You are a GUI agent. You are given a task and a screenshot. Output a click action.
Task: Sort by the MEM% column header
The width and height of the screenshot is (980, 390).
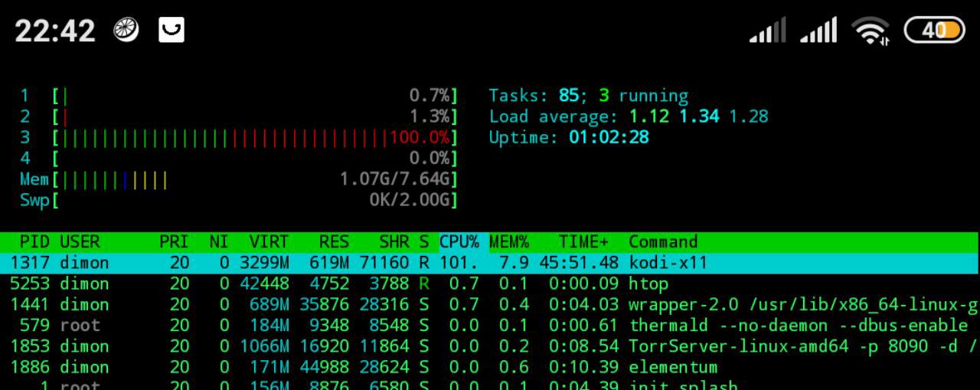point(509,242)
